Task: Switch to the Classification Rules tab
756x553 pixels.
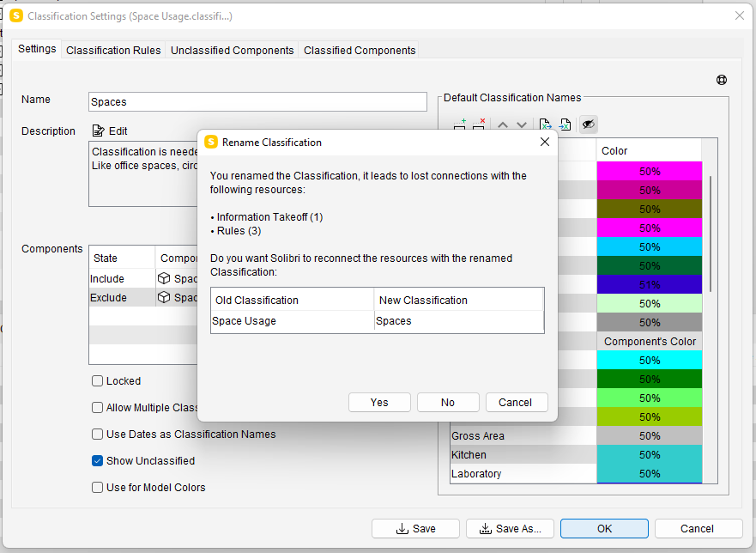Action: pyautogui.click(x=113, y=51)
